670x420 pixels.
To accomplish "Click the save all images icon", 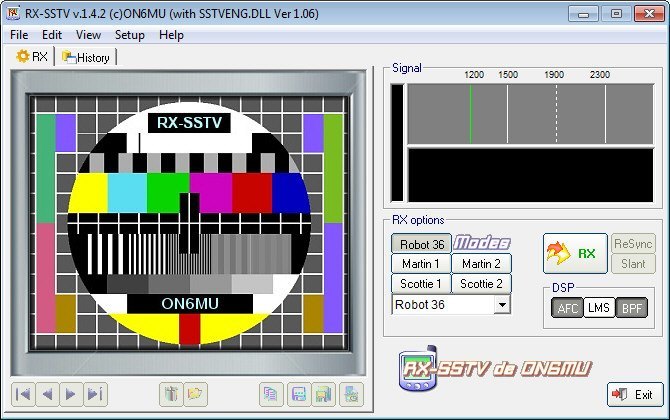I will (x=323, y=394).
